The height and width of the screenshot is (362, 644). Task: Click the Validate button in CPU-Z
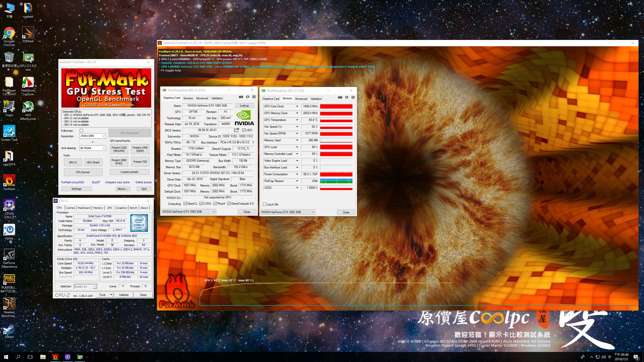(124, 295)
